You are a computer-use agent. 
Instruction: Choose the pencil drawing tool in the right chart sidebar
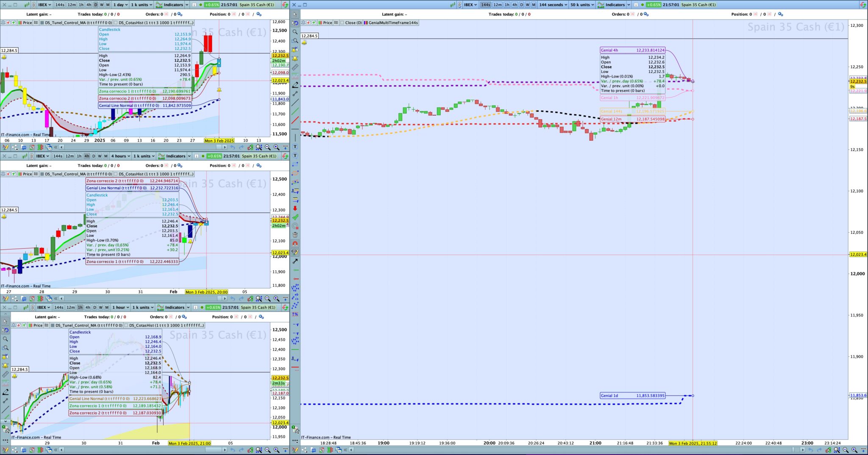(x=295, y=85)
